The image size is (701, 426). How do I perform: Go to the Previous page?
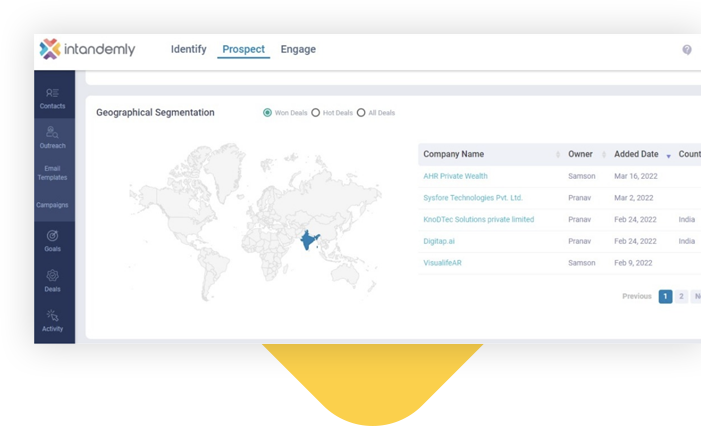pyautogui.click(x=637, y=296)
